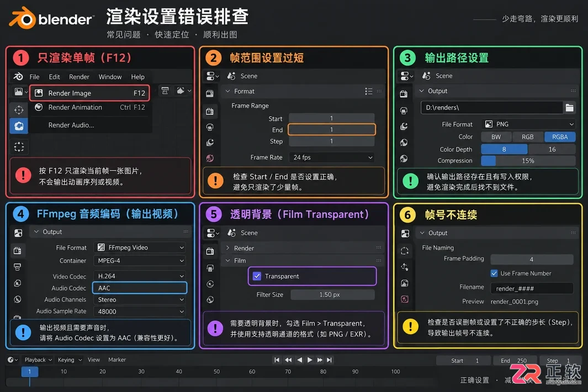
Task: Select Color Depth 8
Action: pyautogui.click(x=505, y=149)
